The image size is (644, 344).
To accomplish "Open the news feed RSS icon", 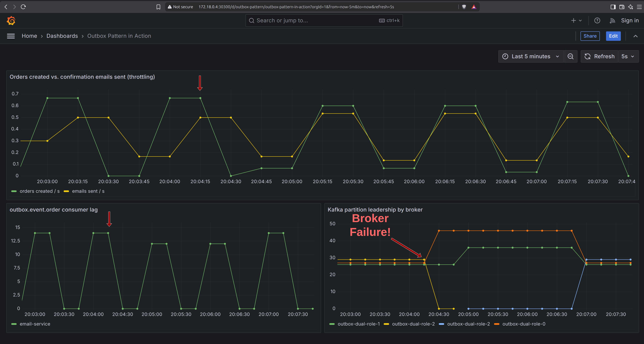I will click(612, 21).
